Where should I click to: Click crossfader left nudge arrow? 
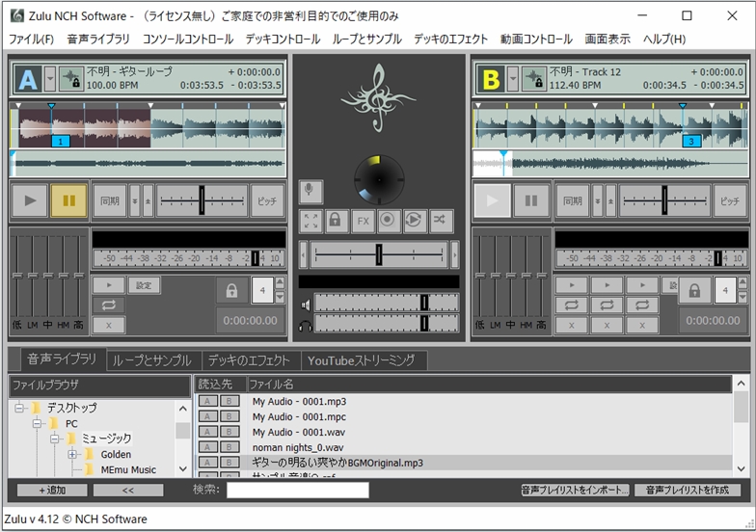coord(303,254)
